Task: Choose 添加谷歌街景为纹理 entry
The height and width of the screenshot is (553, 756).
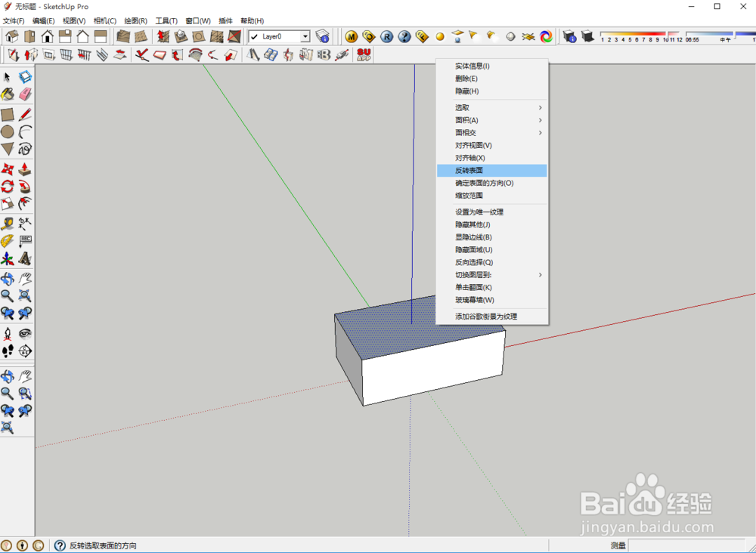Action: (492, 317)
